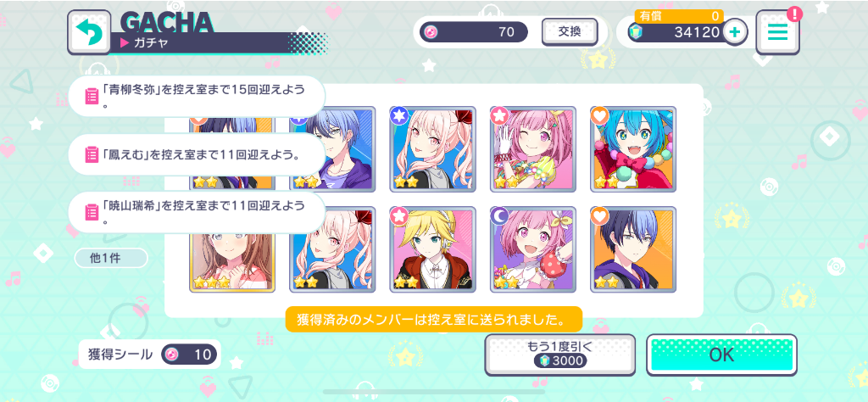Image resolution: width=868 pixels, height=402 pixels.
Task: Open the hamburger menu icon
Action: pos(778,32)
